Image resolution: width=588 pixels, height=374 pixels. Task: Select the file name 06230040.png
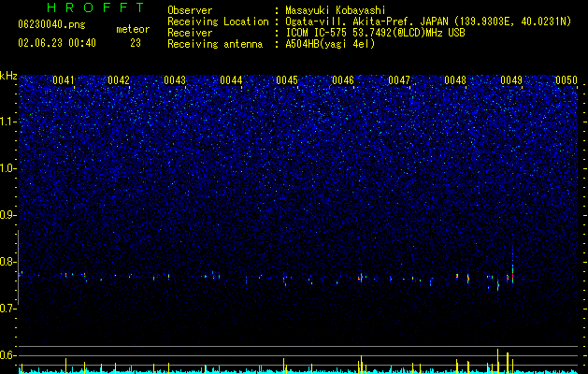(x=51, y=25)
